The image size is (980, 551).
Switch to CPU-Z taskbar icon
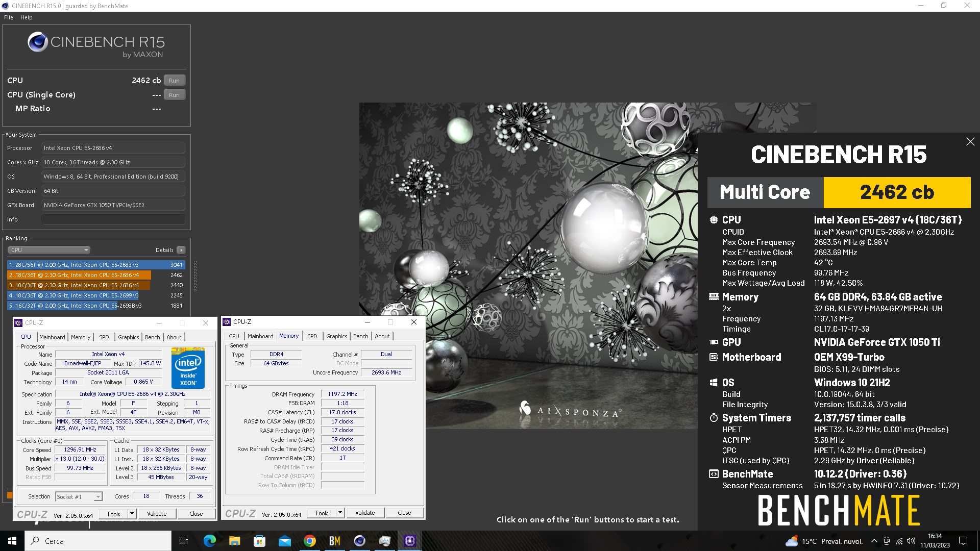(x=409, y=541)
